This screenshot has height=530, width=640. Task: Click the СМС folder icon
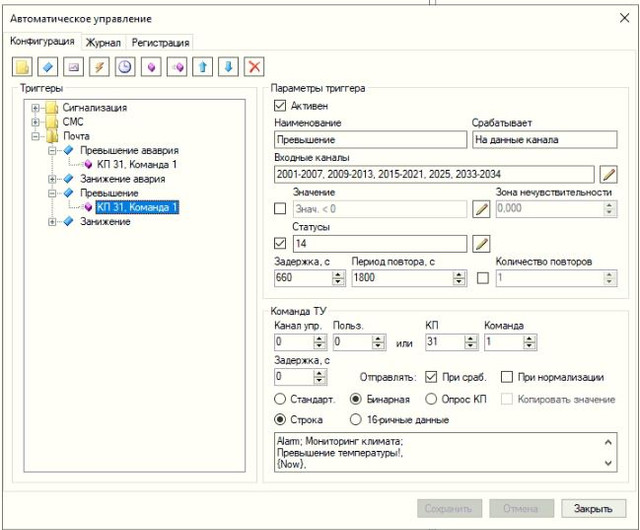[x=52, y=122]
